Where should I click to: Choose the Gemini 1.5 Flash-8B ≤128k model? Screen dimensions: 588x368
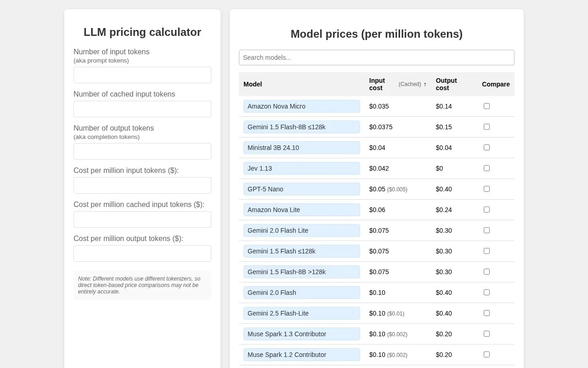302,127
